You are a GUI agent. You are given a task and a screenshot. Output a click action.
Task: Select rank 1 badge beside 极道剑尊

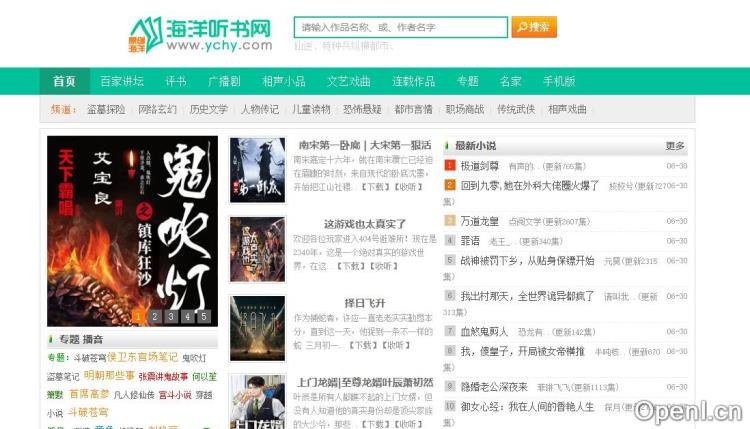[450, 166]
